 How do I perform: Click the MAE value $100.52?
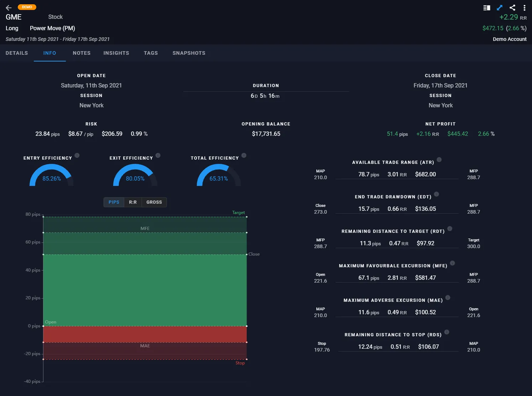tap(426, 312)
